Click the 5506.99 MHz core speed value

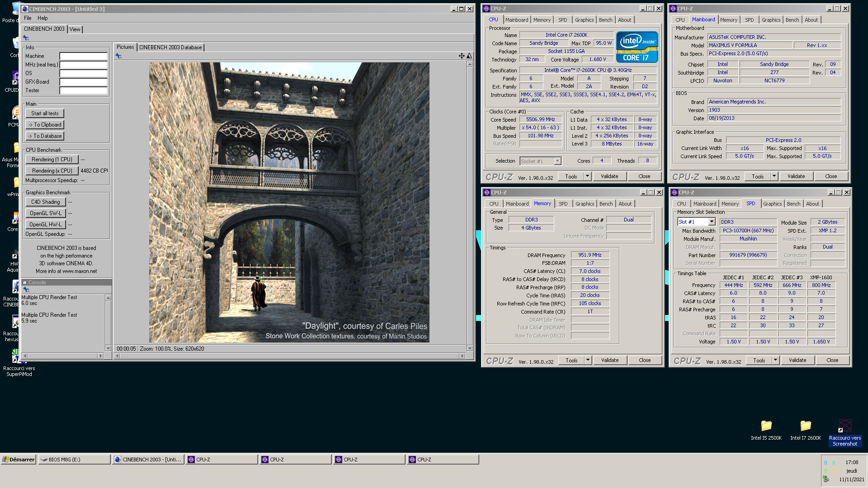541,120
